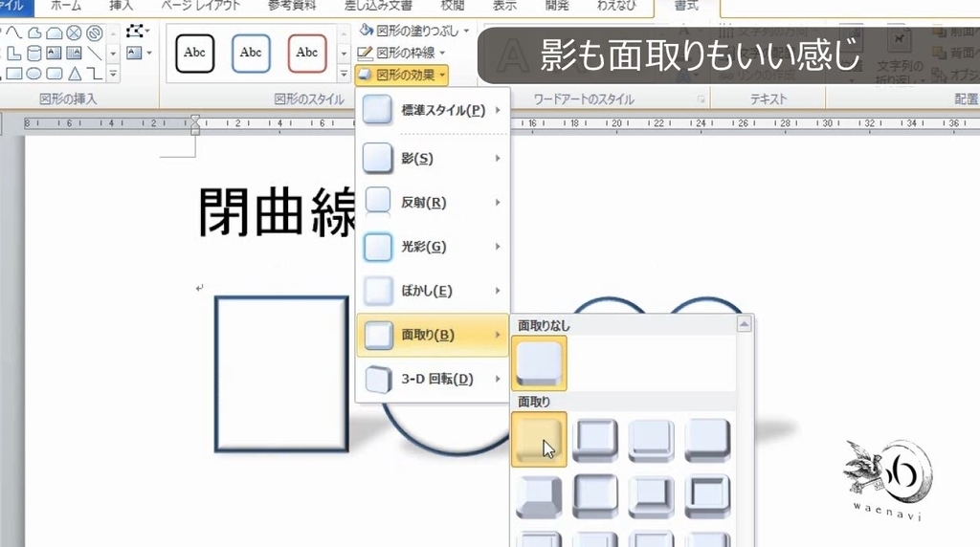Switch to the ホーム ribbon tab

[x=66, y=7]
